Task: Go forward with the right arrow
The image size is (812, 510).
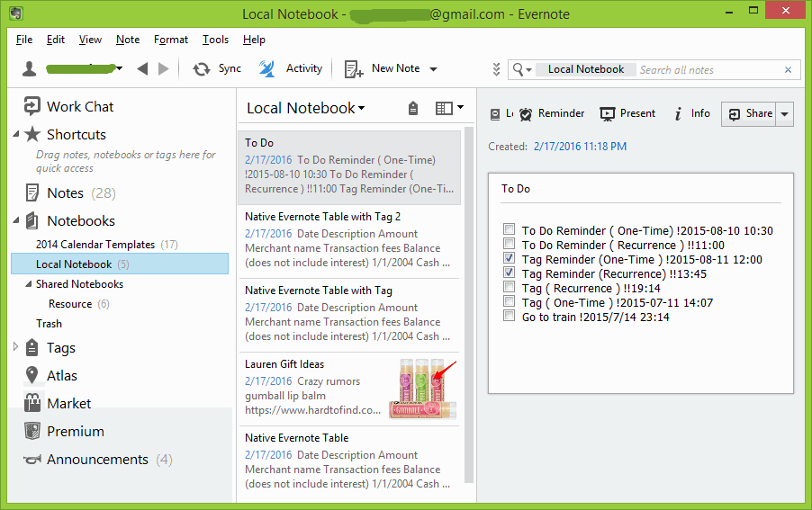Action: tap(164, 68)
